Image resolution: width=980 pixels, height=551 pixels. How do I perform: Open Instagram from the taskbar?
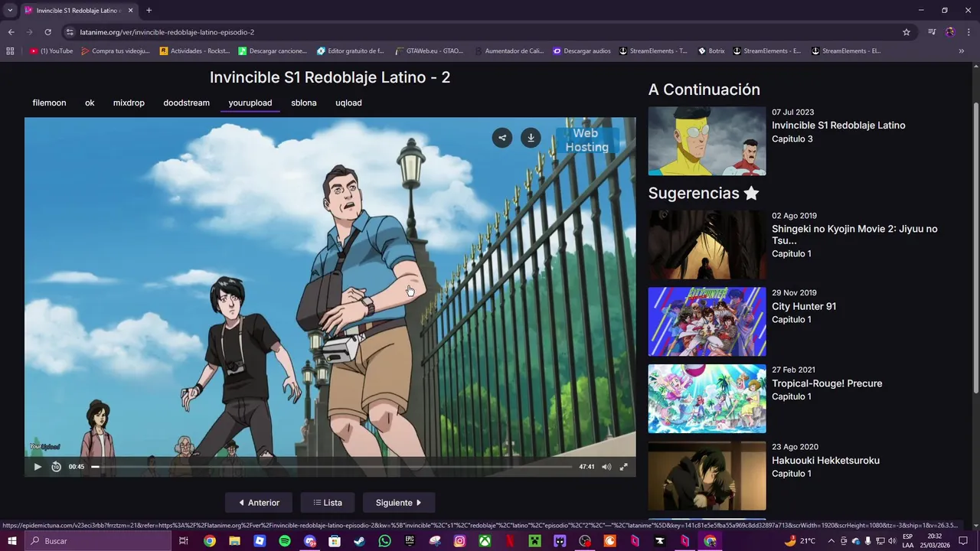[459, 541]
